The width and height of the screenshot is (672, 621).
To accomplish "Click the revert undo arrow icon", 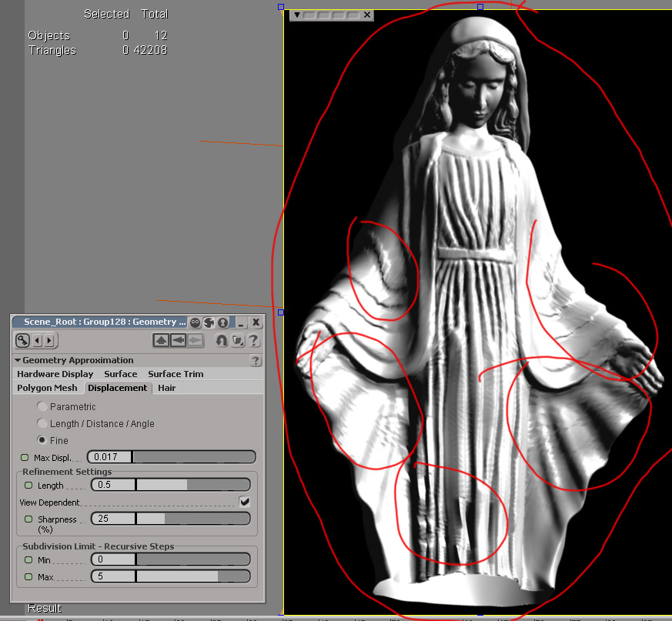I will click(222, 340).
